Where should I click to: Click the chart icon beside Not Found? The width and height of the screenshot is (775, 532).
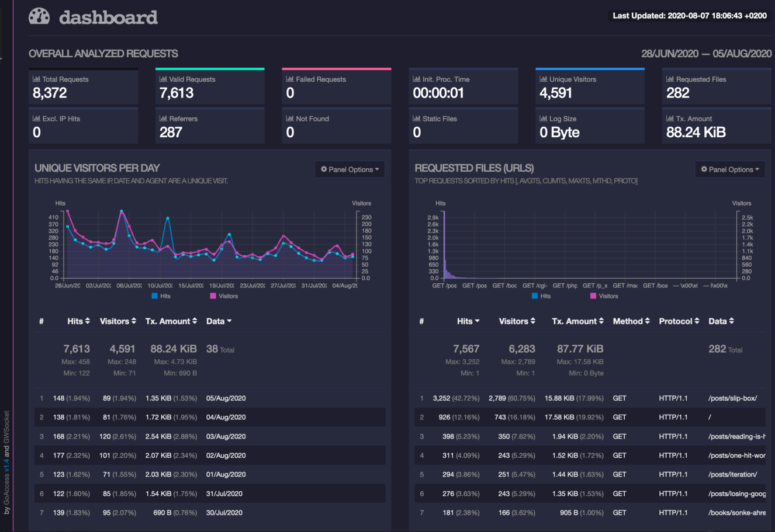[x=290, y=118]
